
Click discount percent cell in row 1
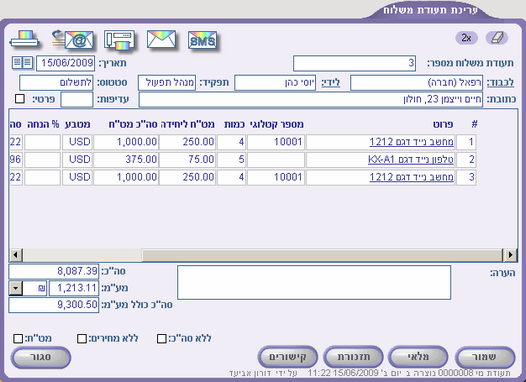point(42,142)
